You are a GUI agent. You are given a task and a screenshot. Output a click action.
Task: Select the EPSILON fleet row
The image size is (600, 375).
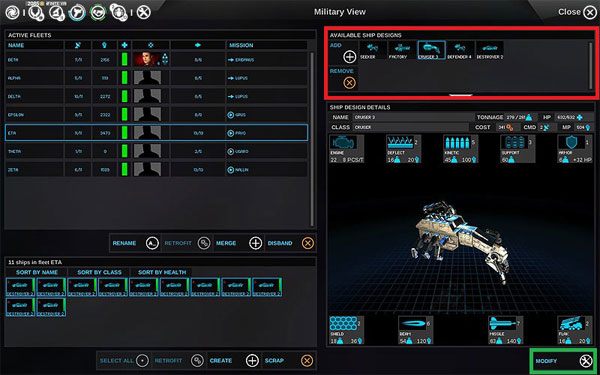click(157, 115)
